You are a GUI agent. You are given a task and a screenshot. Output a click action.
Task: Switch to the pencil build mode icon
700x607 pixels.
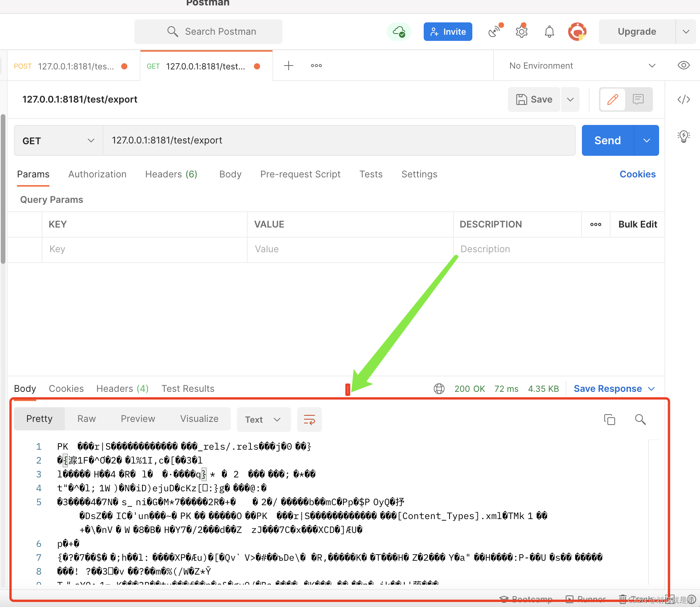(x=613, y=99)
